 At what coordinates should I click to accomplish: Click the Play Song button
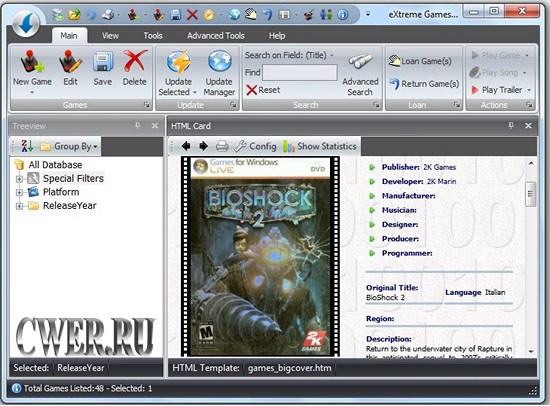pos(494,73)
